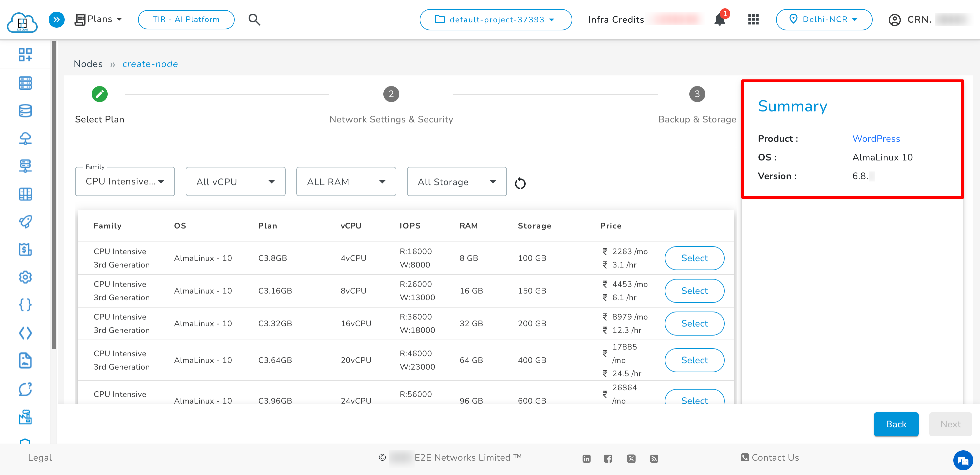Click the Nodes breadcrumb link
The image size is (980, 475).
click(88, 64)
